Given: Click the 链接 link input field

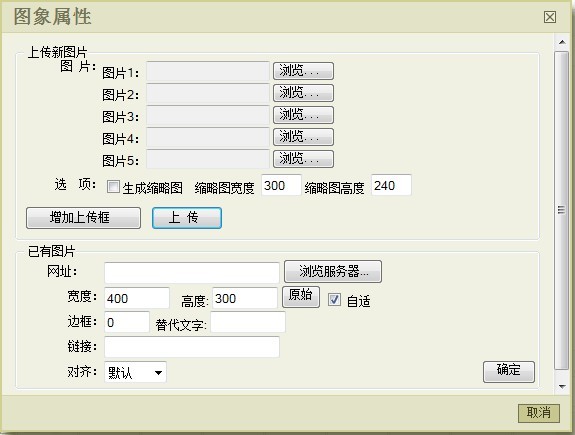Looking at the screenshot, I should tap(192, 347).
